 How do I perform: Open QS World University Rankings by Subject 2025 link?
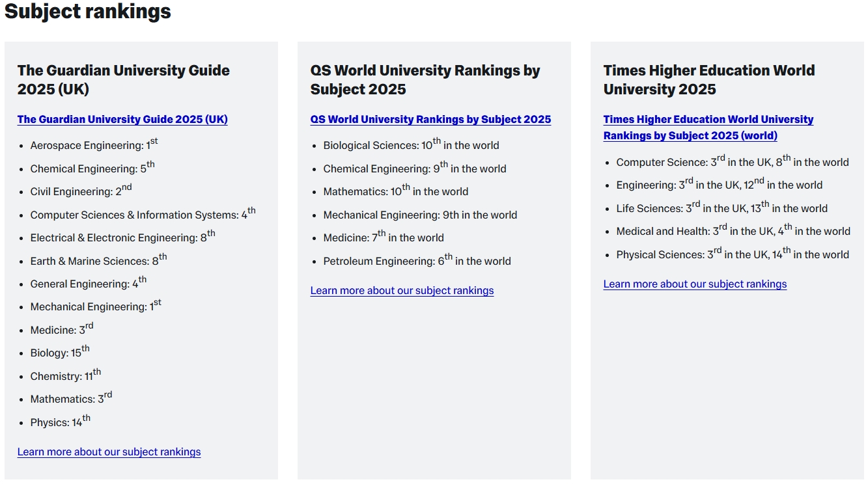point(430,119)
